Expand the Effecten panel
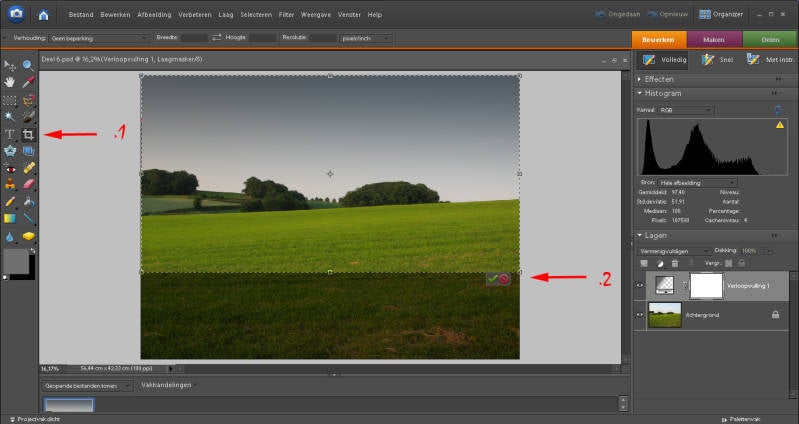The width and height of the screenshot is (799, 424). [639, 78]
